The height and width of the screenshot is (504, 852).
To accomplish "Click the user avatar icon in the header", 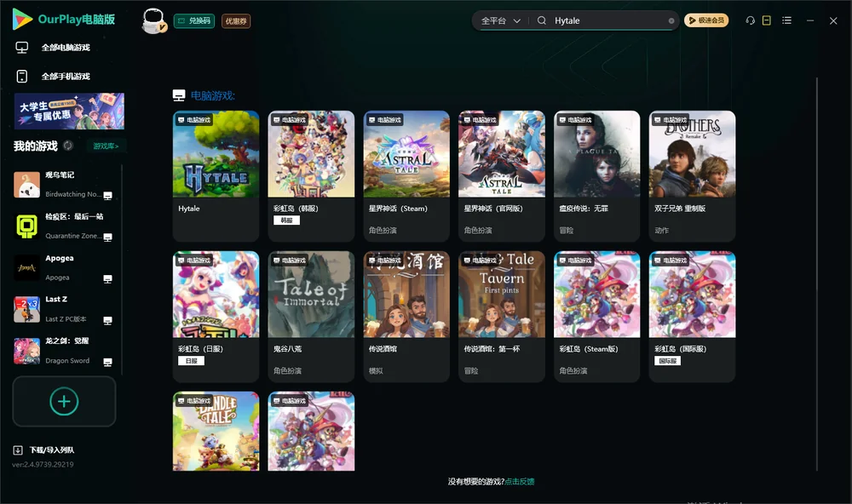I will coord(153,20).
